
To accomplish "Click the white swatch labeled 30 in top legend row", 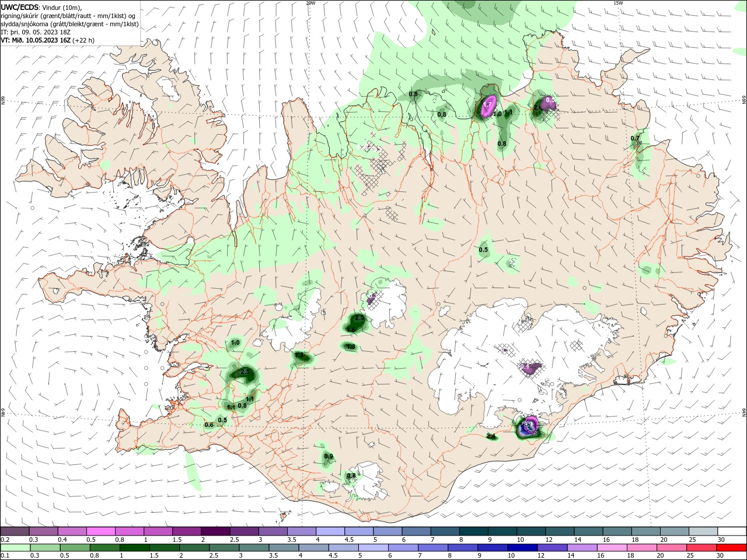I will [x=732, y=531].
